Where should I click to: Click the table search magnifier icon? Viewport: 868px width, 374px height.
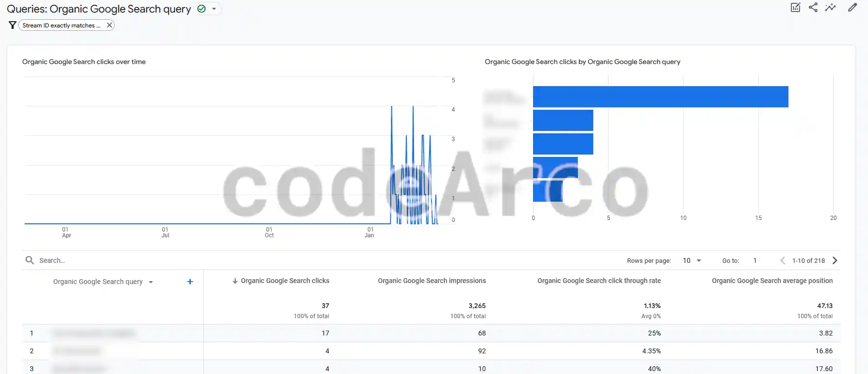coord(30,260)
